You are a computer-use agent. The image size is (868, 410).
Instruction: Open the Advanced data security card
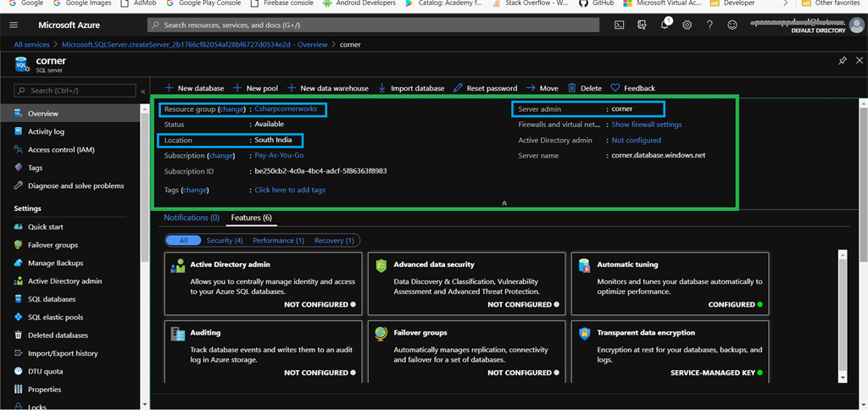click(x=467, y=283)
